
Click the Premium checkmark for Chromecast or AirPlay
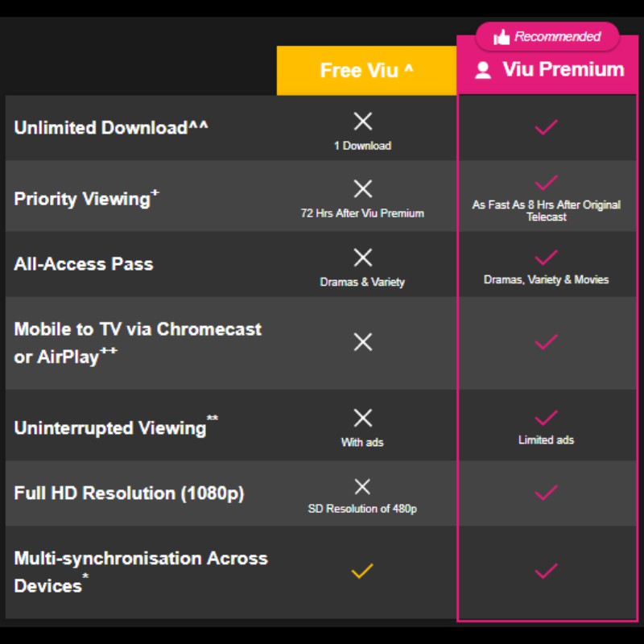[547, 342]
